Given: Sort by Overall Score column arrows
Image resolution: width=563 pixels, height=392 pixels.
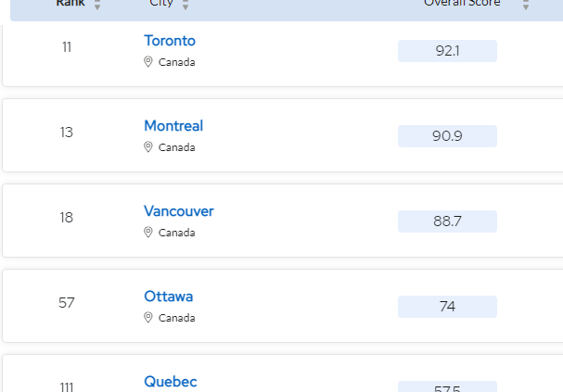Looking at the screenshot, I should point(526,5).
